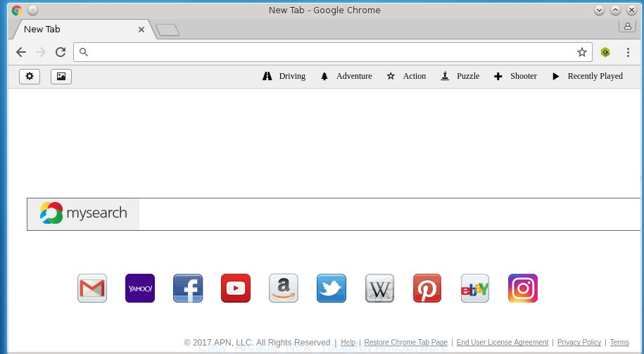Open the Action games category
The height and width of the screenshot is (354, 644).
tap(406, 77)
